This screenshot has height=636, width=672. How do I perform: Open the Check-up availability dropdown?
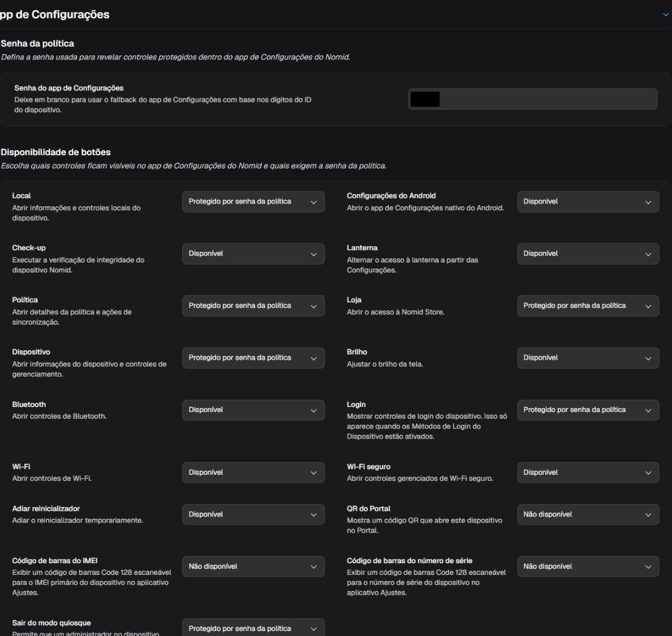pyautogui.click(x=253, y=254)
